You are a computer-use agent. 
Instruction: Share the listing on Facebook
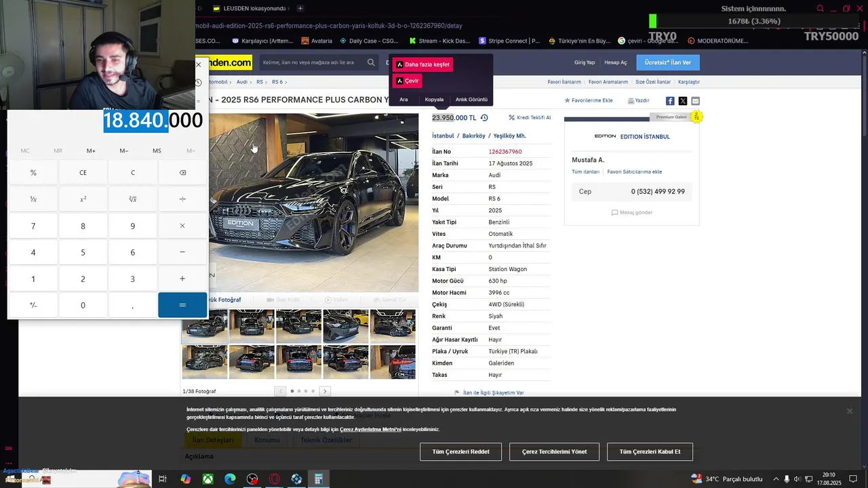point(670,101)
